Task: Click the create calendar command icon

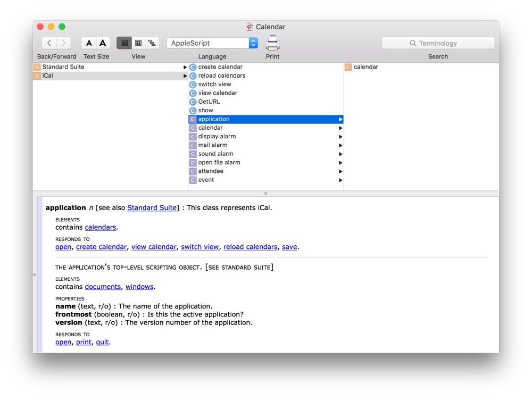Action: [x=193, y=67]
